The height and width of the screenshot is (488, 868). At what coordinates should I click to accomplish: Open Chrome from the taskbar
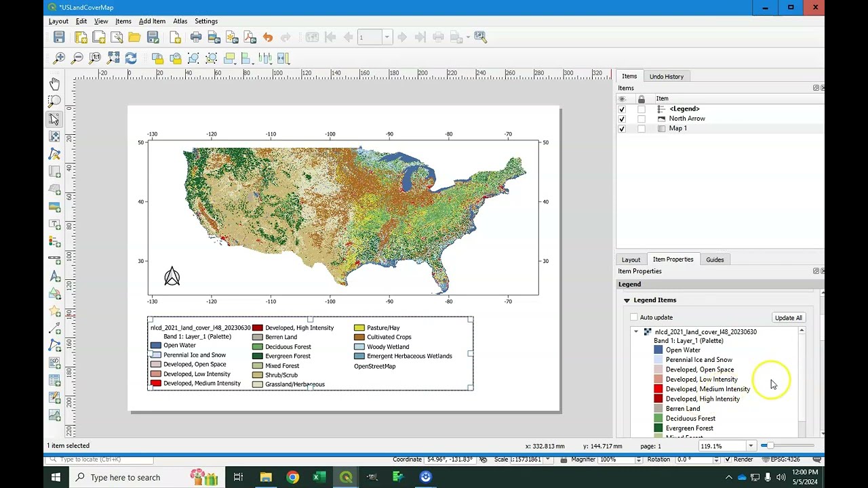coord(292,477)
